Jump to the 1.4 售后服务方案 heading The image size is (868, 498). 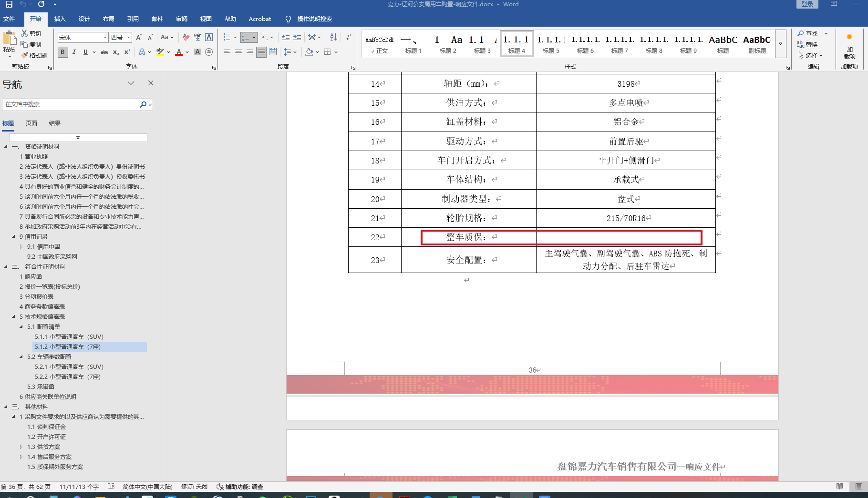click(49, 457)
